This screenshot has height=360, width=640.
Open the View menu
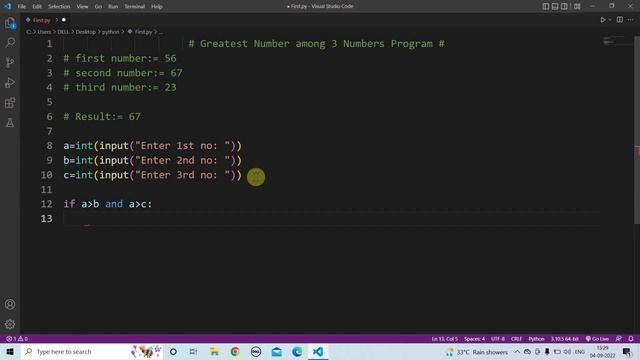coord(82,6)
